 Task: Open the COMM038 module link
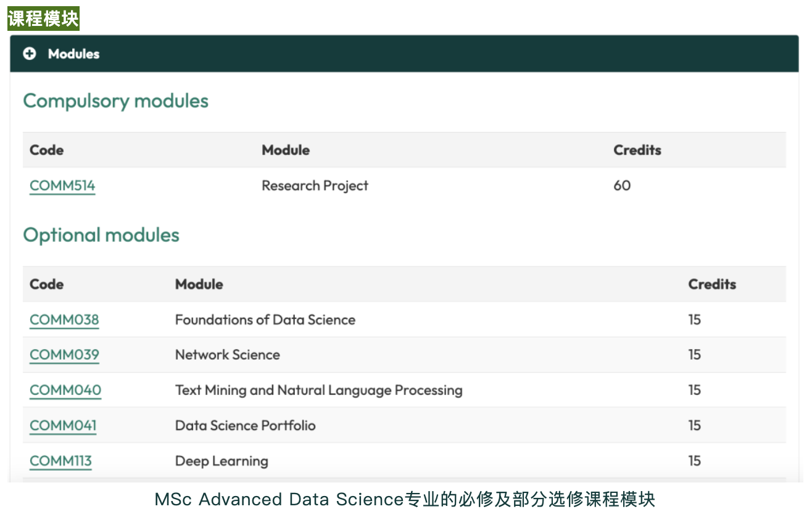tap(64, 320)
